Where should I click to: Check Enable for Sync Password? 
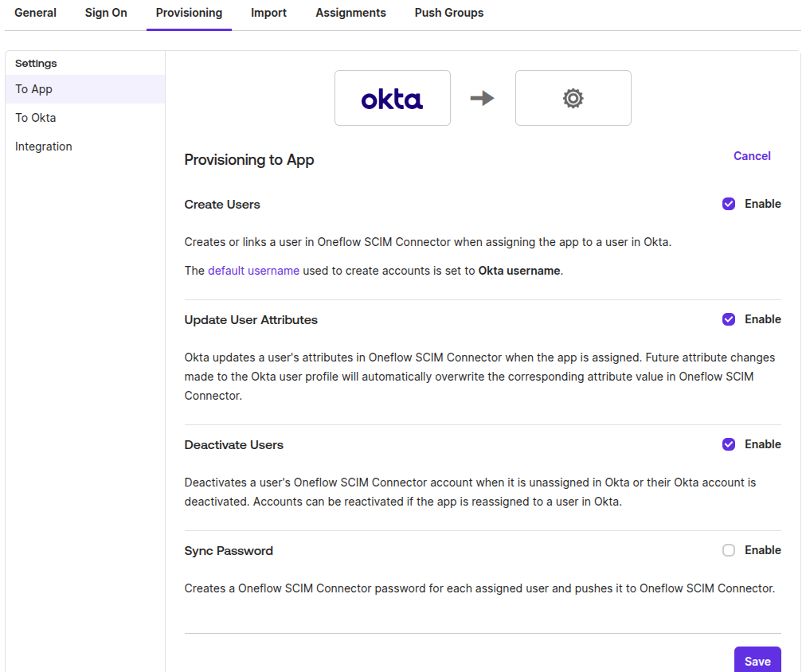click(x=729, y=550)
